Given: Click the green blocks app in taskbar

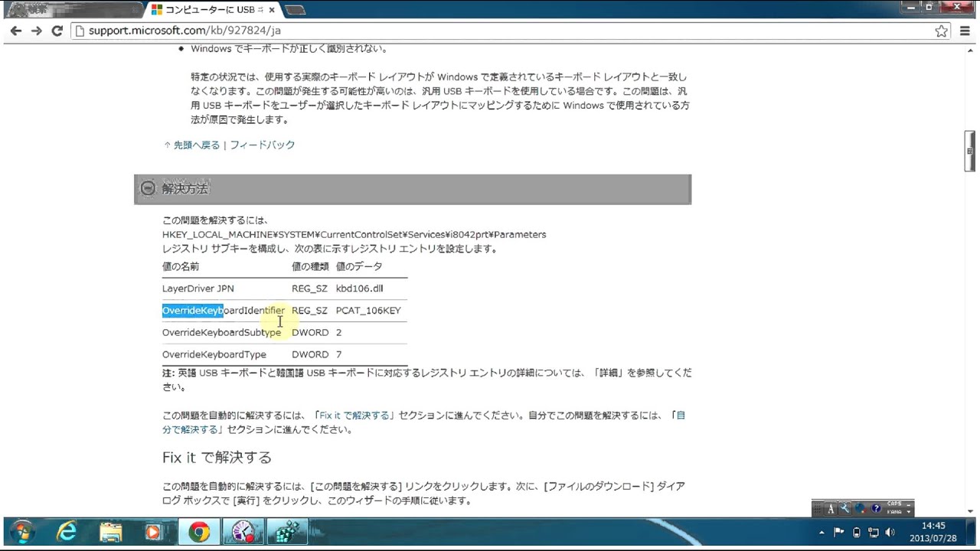Looking at the screenshot, I should pyautogui.click(x=287, y=532).
